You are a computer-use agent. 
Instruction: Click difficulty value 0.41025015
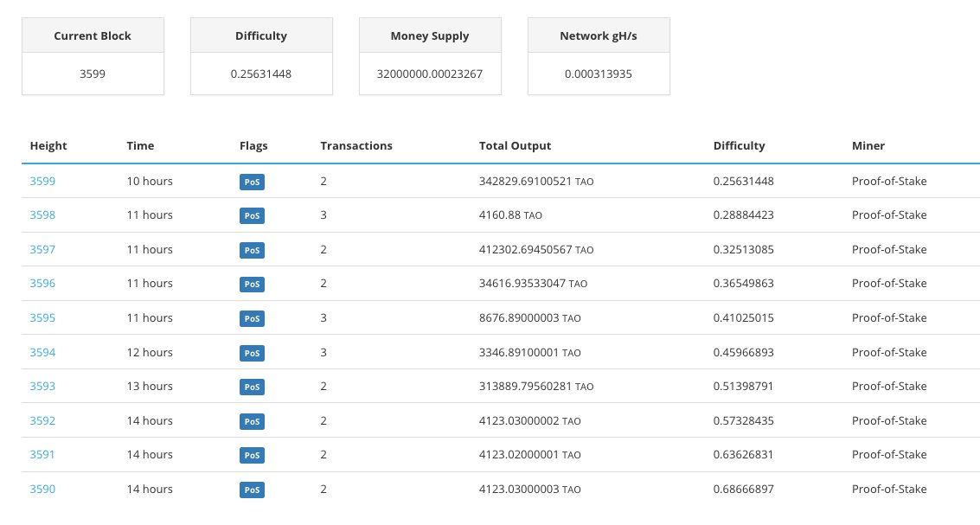pyautogui.click(x=743, y=317)
